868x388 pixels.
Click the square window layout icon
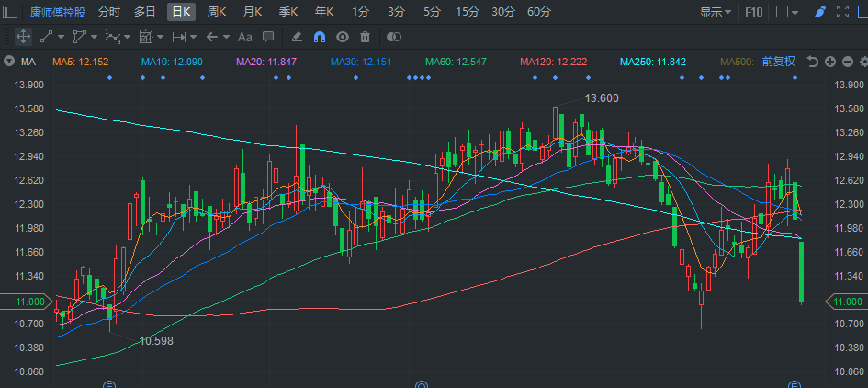point(782,12)
